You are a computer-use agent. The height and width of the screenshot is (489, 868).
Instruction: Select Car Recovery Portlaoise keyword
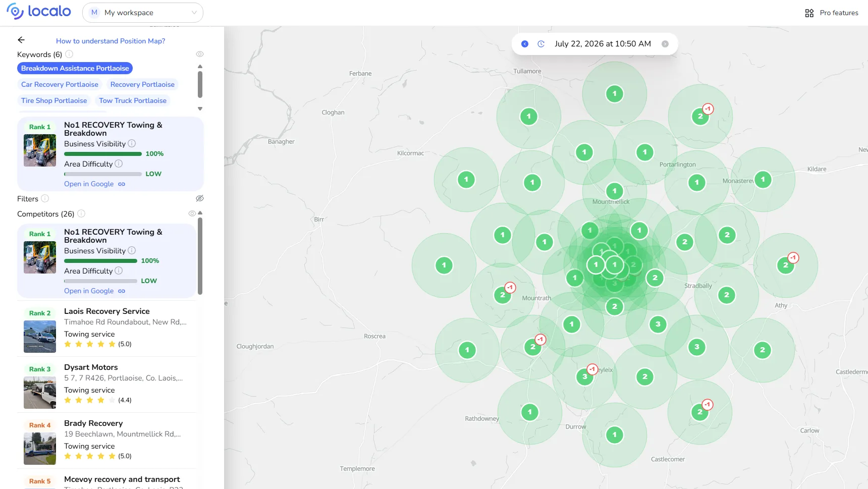(60, 84)
